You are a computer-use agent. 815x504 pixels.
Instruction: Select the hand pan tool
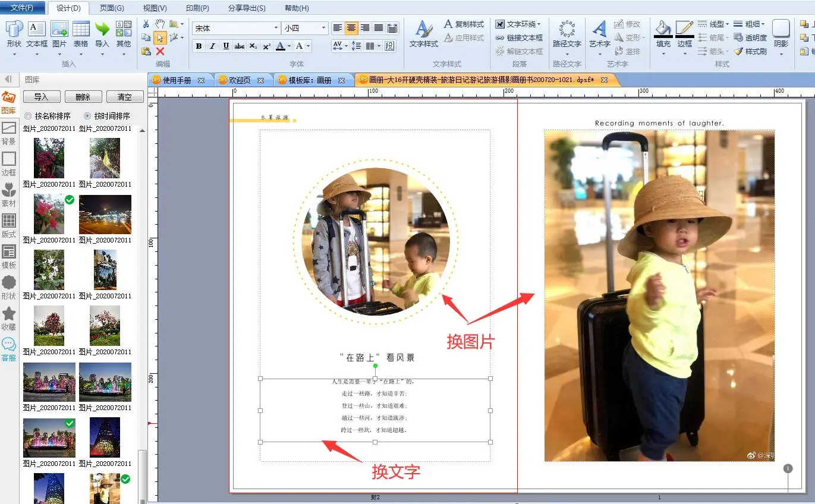coord(160,24)
